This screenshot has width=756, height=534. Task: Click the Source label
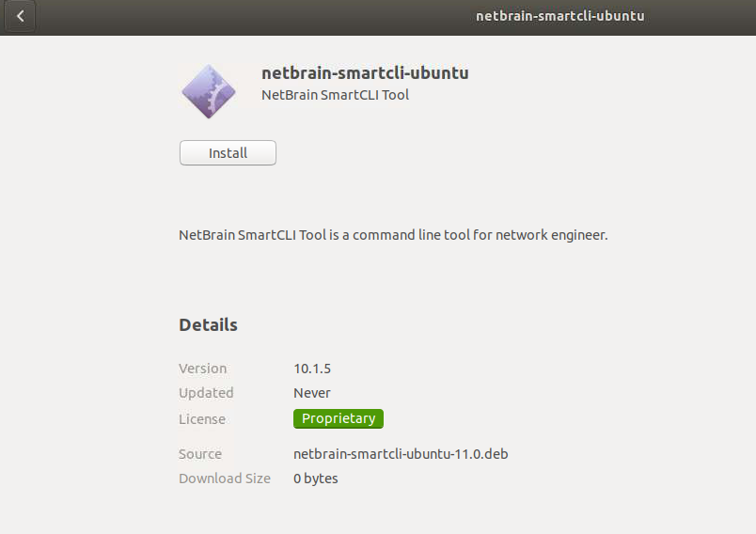(200, 454)
